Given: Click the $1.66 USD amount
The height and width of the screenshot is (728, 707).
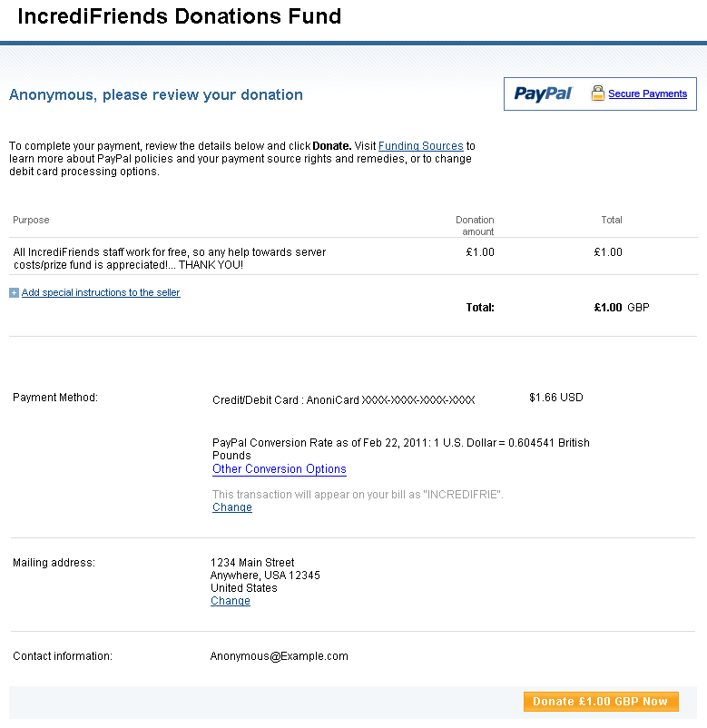Looking at the screenshot, I should click(555, 398).
